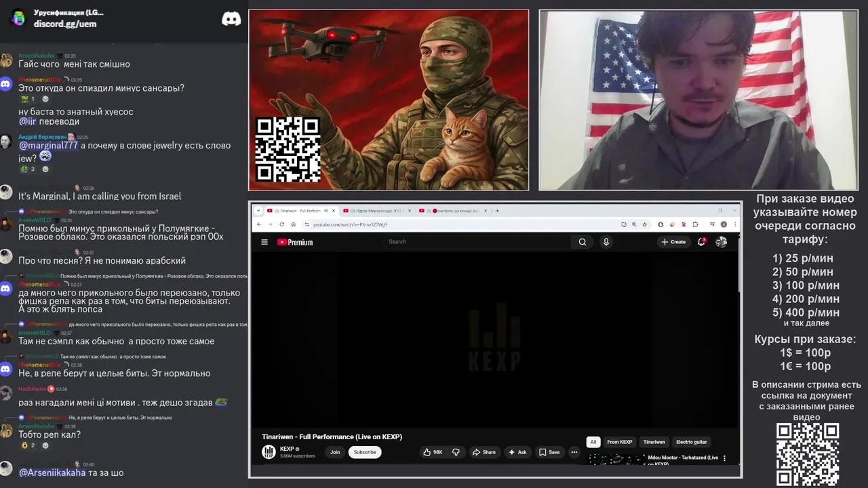Select the Electric guitar filter chip

click(x=691, y=442)
